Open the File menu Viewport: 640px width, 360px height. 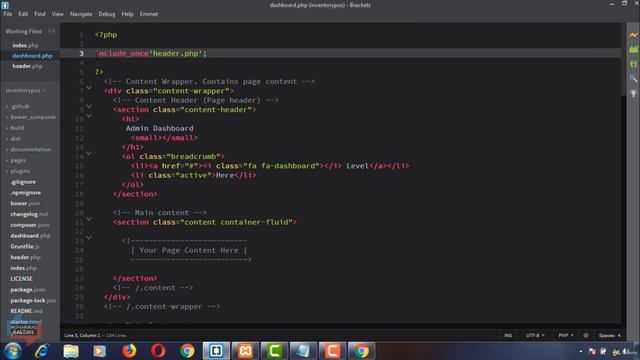8,14
